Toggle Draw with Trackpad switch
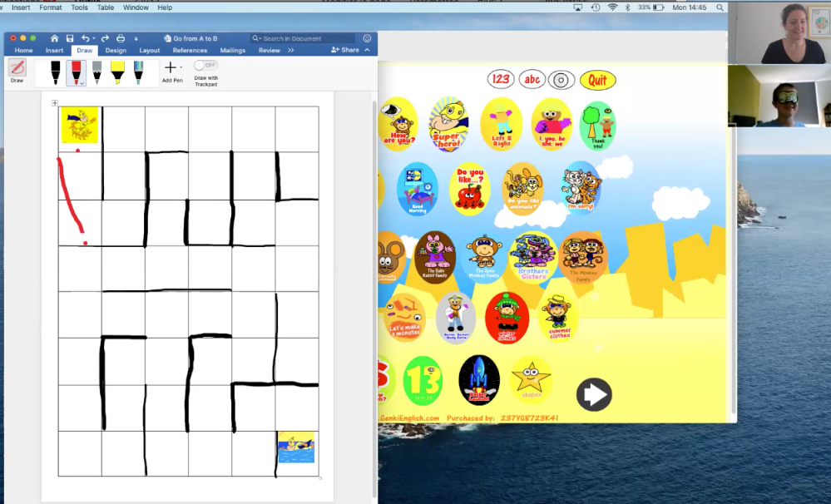 pyautogui.click(x=205, y=65)
